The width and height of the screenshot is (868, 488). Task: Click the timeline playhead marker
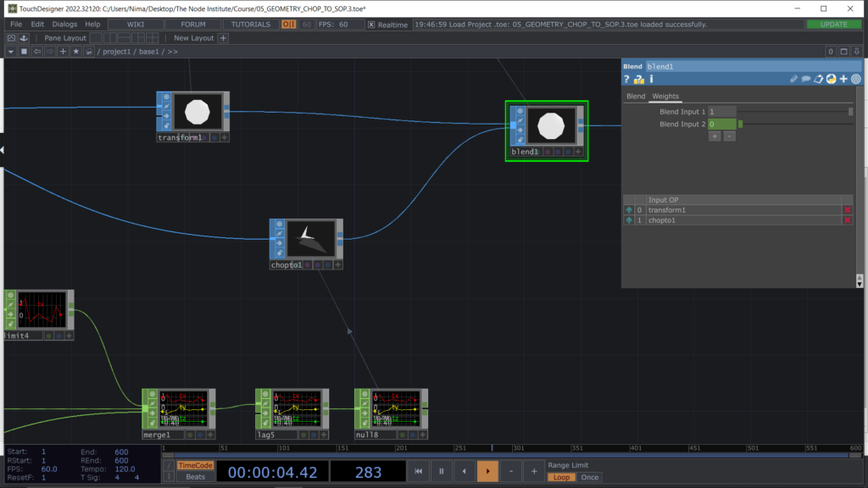click(x=492, y=448)
